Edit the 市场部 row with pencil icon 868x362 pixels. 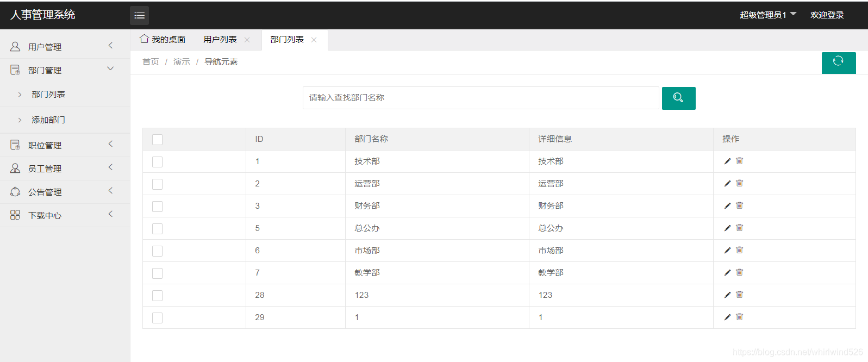click(x=727, y=251)
